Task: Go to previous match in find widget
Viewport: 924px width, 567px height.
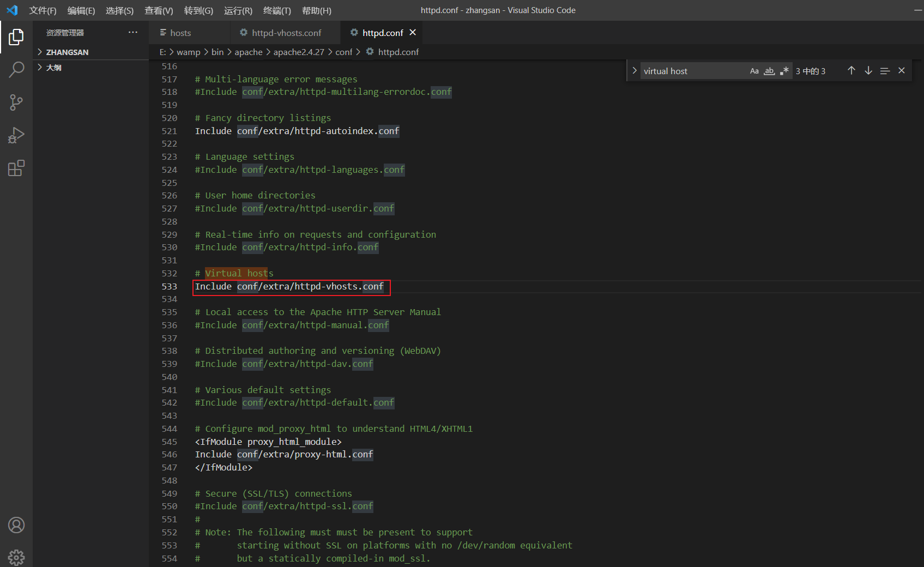Action: [851, 71]
